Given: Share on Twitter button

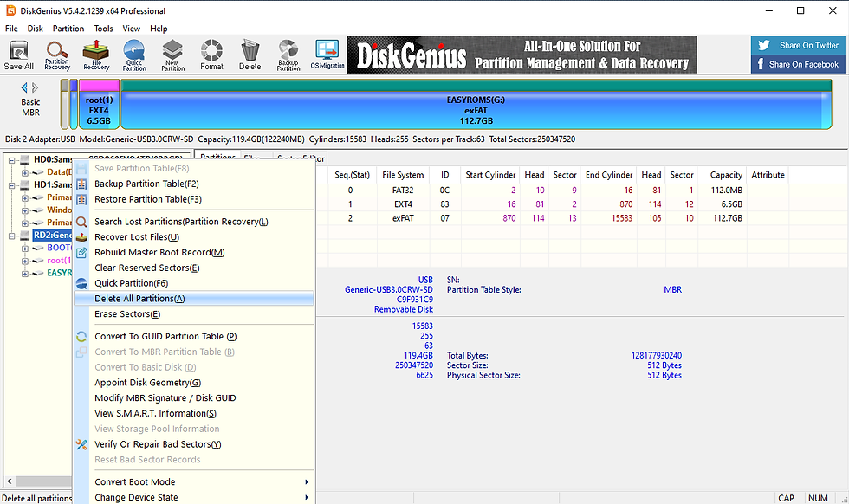Looking at the screenshot, I should pyautogui.click(x=798, y=46).
